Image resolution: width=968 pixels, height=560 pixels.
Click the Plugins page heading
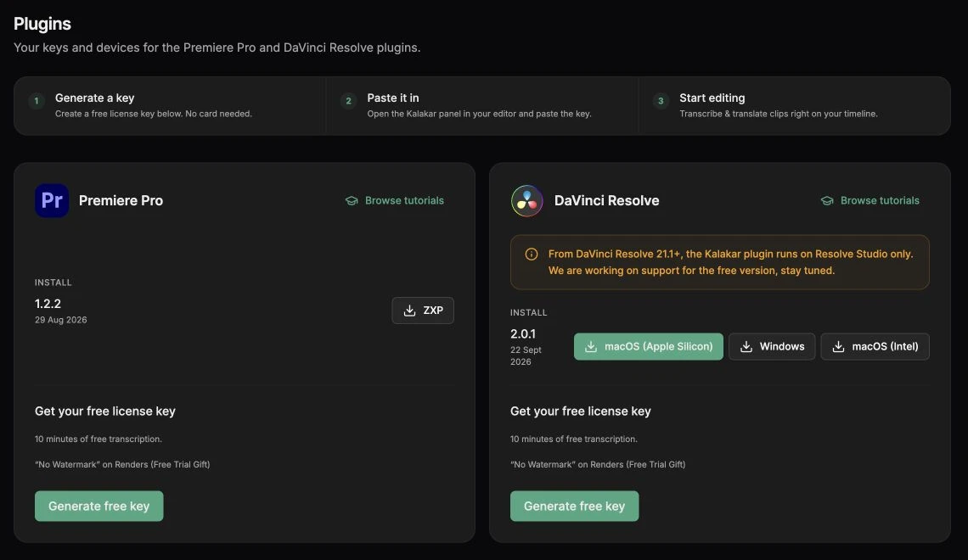tap(42, 24)
